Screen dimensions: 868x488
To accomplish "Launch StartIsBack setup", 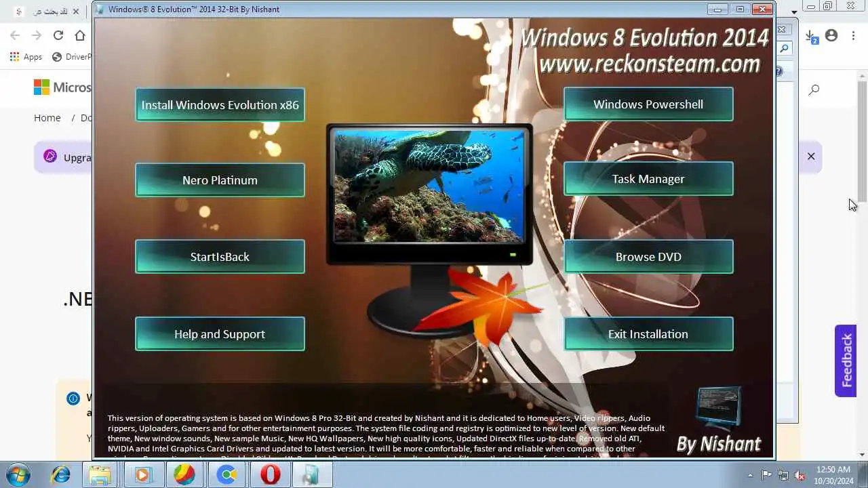I will coord(220,257).
